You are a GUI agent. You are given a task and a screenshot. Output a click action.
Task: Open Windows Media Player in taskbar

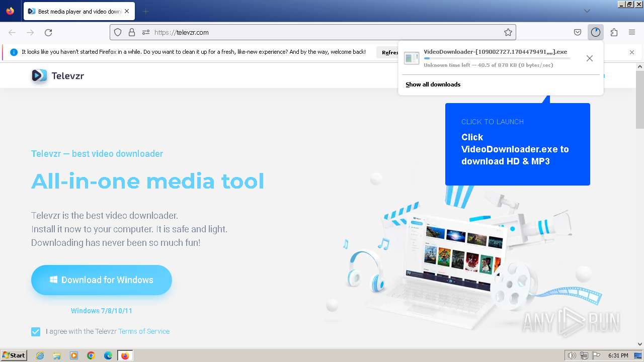74,355
